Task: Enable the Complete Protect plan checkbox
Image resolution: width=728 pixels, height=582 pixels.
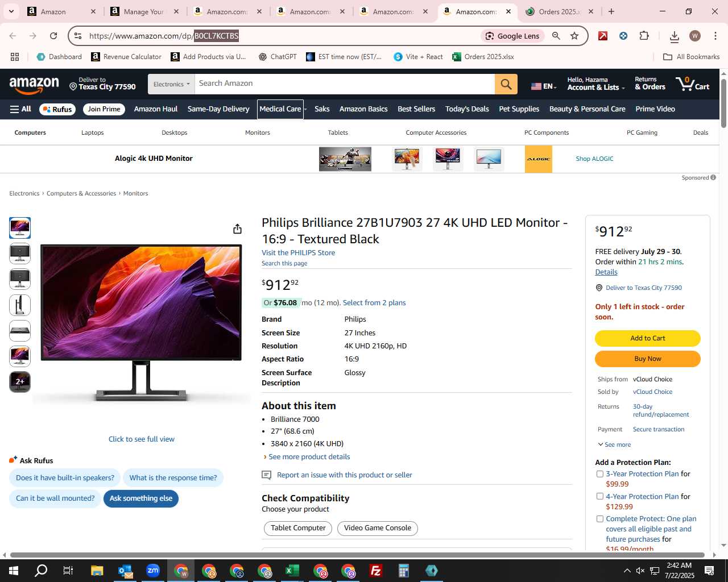Action: click(599, 519)
